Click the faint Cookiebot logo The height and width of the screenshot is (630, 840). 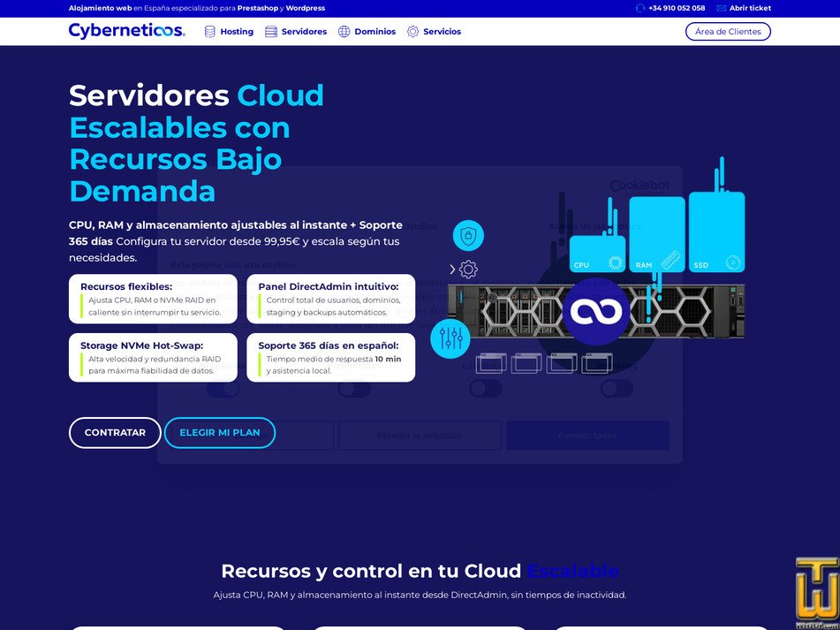(639, 186)
